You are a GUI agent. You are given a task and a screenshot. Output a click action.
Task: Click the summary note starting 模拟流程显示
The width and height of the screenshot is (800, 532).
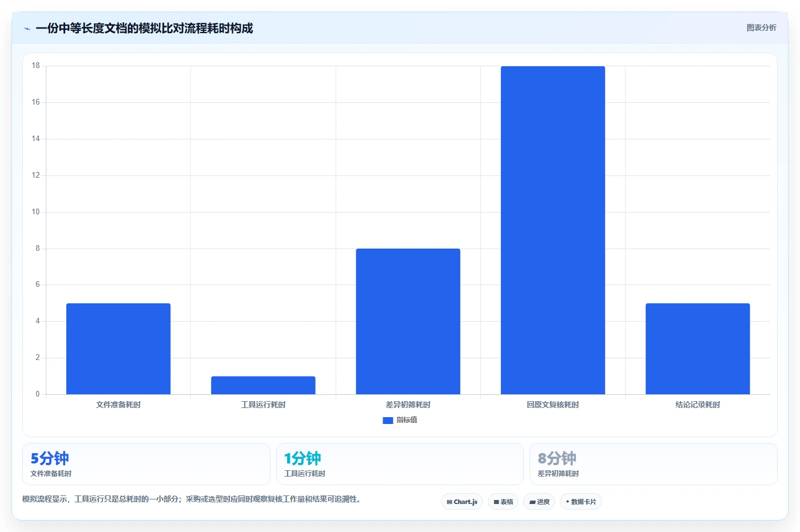pos(191,499)
